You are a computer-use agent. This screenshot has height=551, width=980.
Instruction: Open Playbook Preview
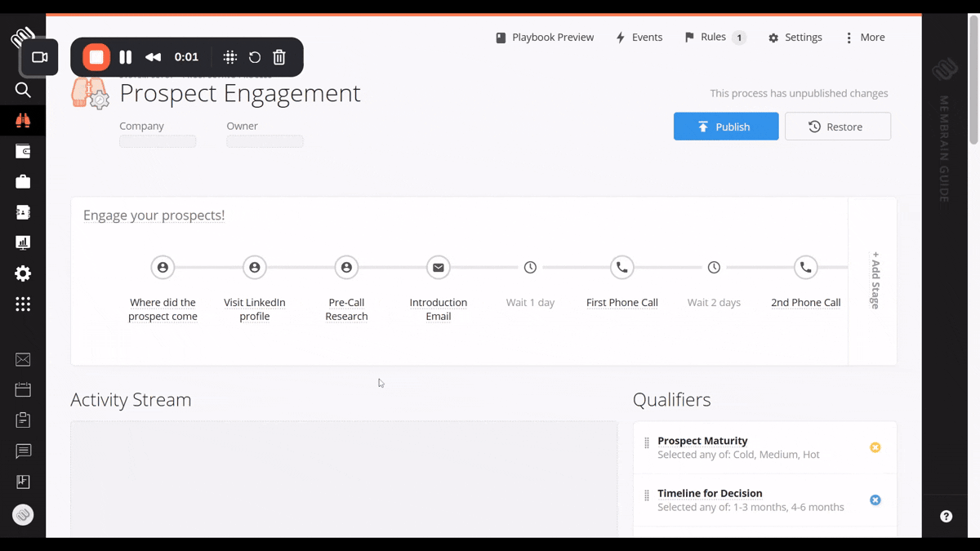[545, 38]
